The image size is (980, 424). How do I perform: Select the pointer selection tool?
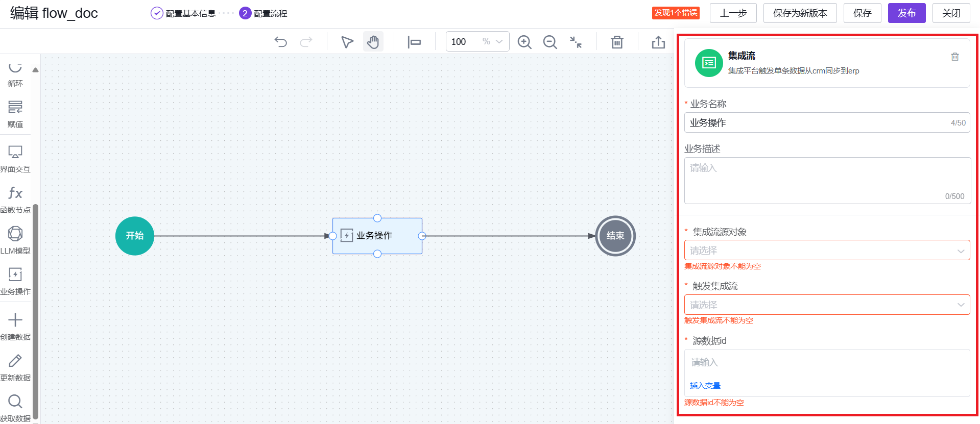click(347, 42)
